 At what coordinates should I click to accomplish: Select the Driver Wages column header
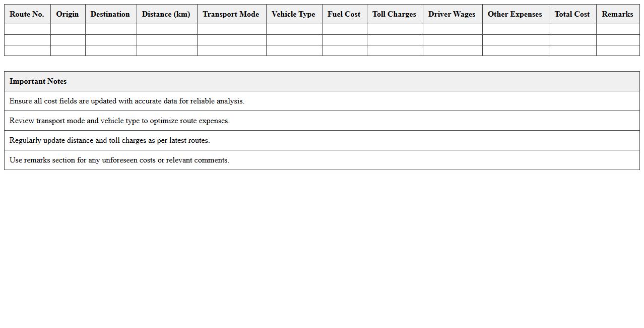(x=452, y=14)
